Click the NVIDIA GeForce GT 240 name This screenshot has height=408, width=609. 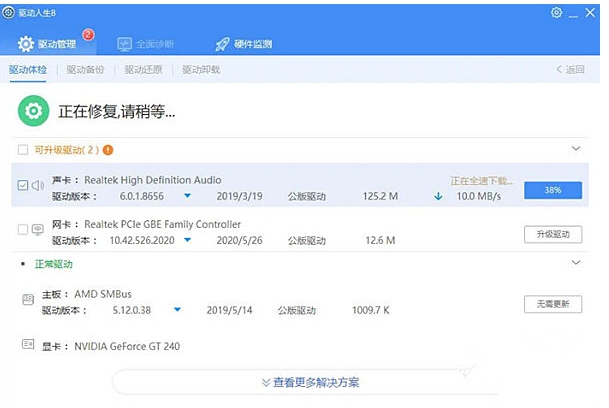pyautogui.click(x=127, y=346)
